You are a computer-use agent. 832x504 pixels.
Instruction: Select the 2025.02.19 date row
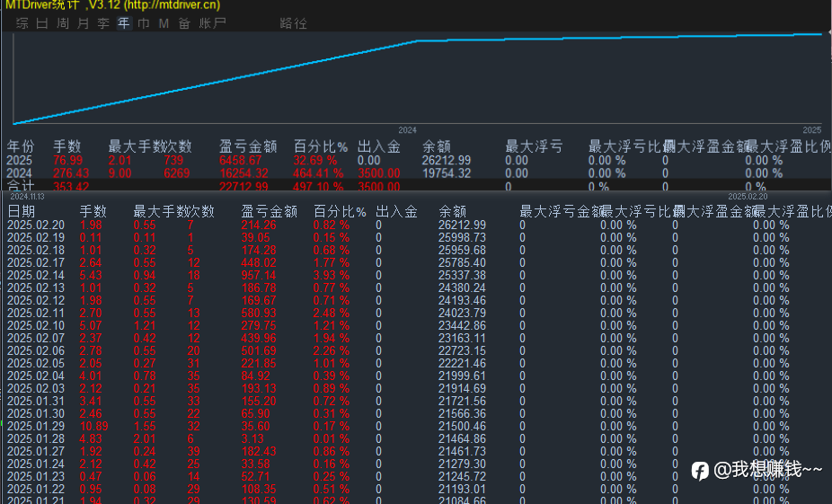click(x=416, y=238)
